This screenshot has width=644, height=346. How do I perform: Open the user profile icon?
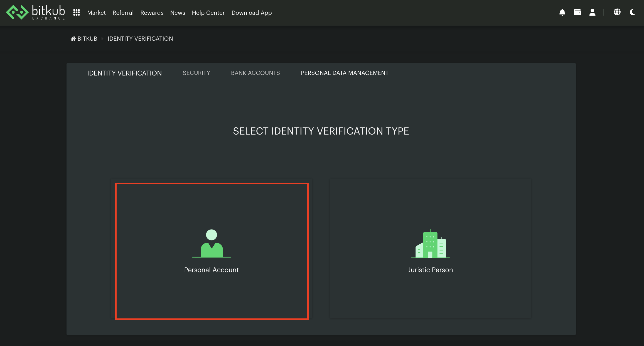tap(592, 13)
